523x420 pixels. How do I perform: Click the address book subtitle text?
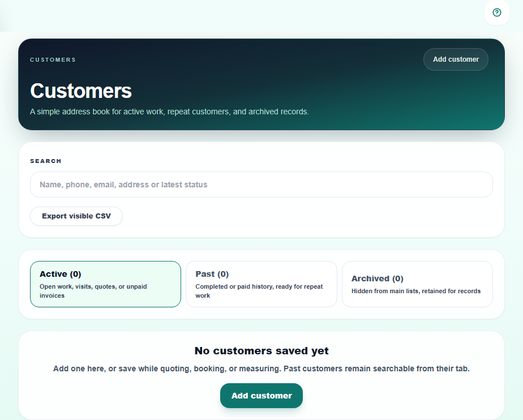coord(169,112)
